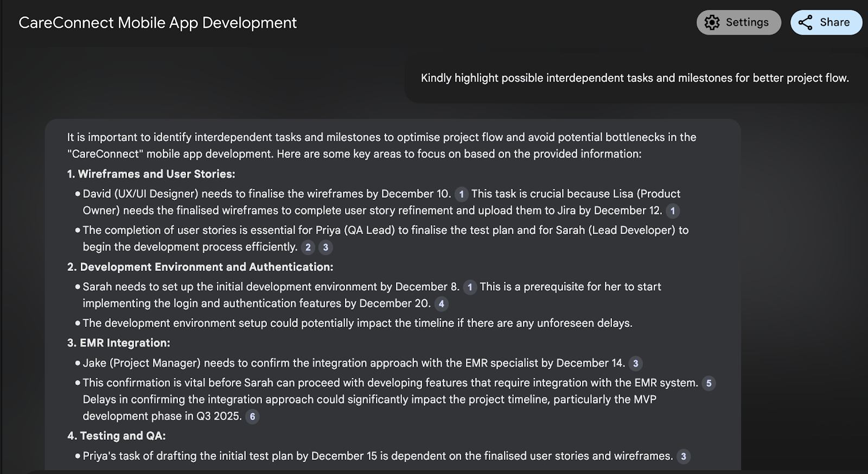868x474 pixels.
Task: Open citation 3 after "December 14"
Action: pos(636,364)
